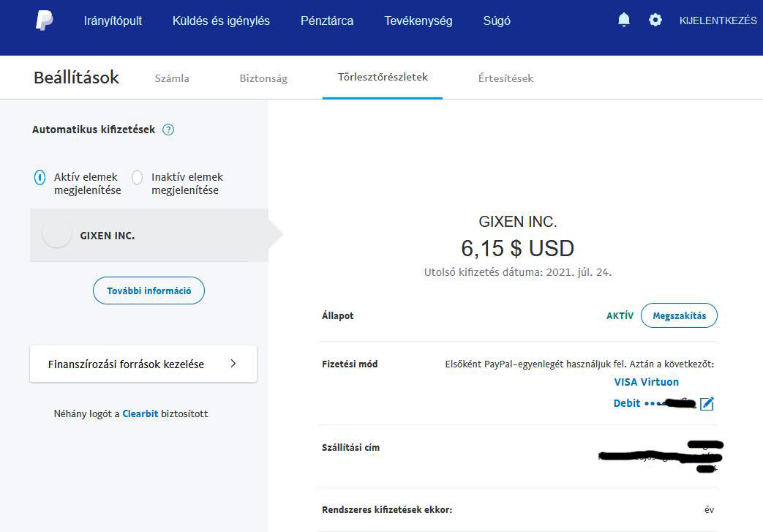Open the settings gear icon
Screen dimensions: 763x532
(x=655, y=20)
